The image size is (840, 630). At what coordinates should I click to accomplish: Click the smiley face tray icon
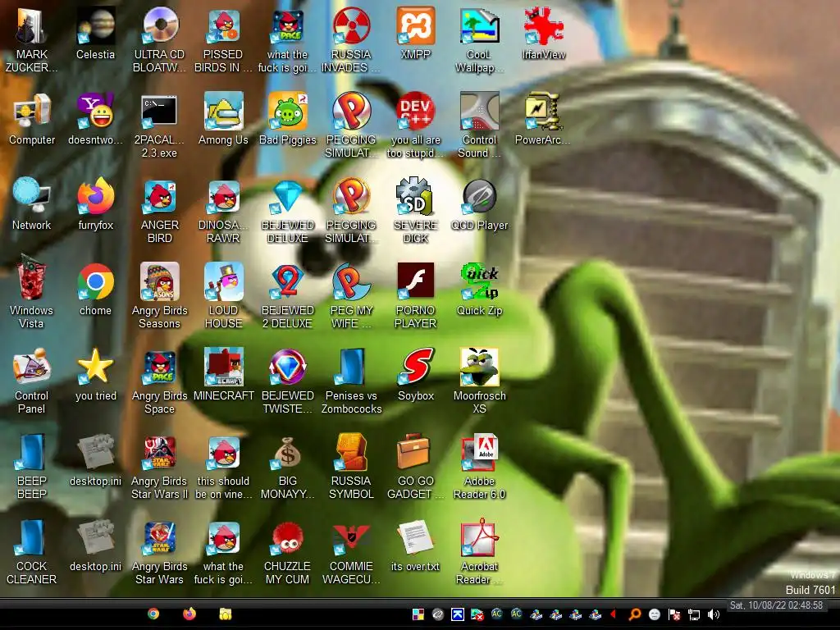tap(654, 614)
